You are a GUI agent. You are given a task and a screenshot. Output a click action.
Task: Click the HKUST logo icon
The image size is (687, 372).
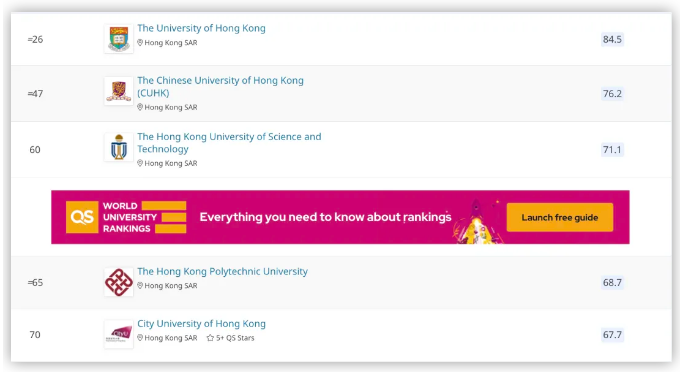point(119,147)
